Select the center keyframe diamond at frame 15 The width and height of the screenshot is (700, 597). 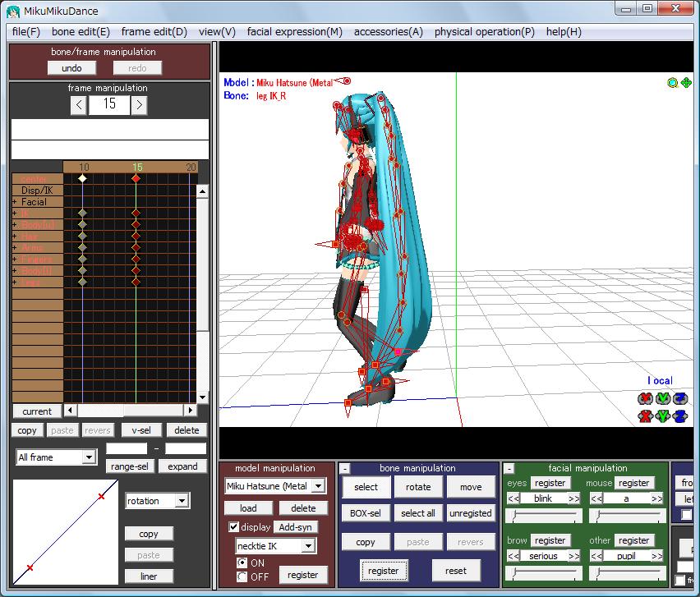(x=136, y=178)
